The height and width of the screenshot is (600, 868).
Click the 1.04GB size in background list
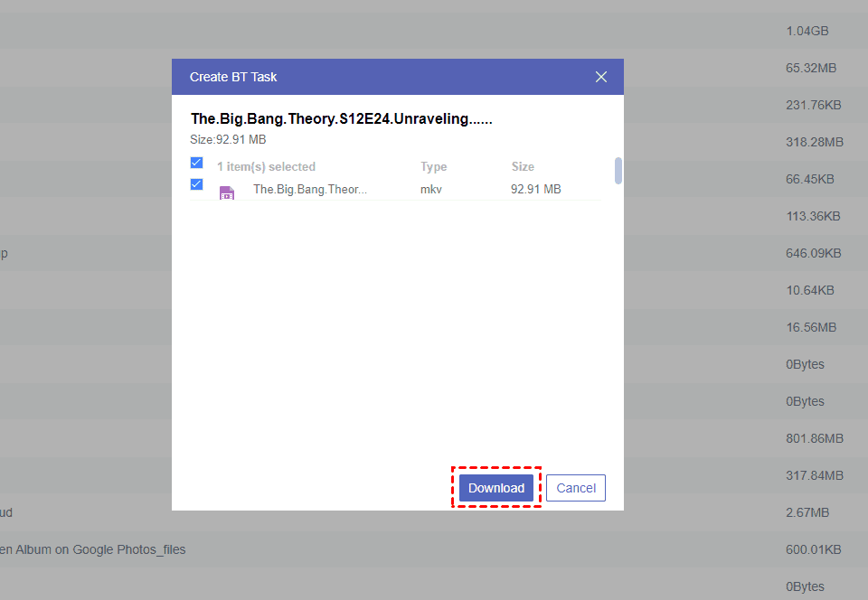point(807,31)
